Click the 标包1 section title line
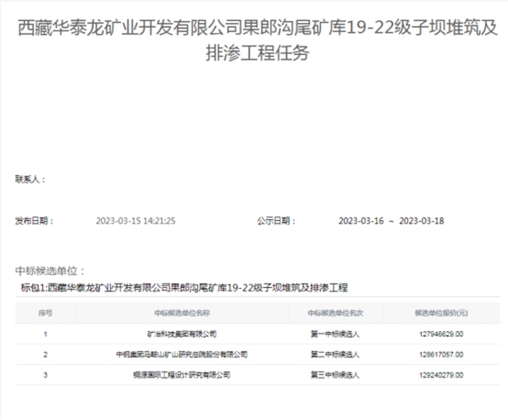Image resolution: width=508 pixels, height=420 pixels. [184, 288]
